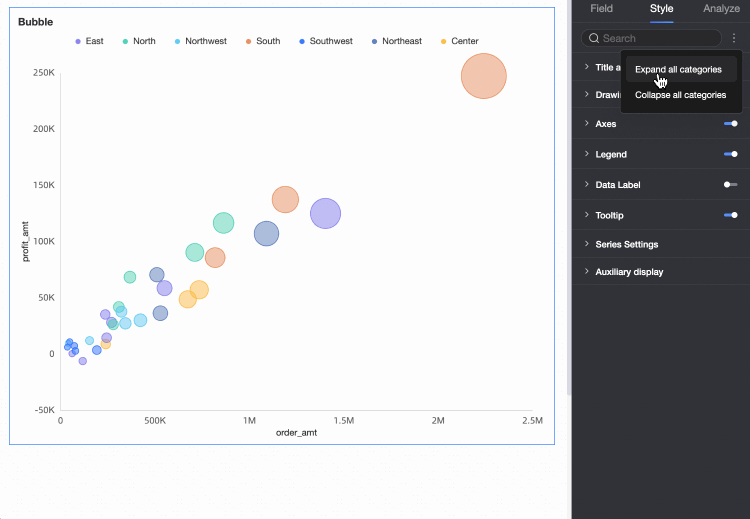
Task: Disable the Tooltip switch
Action: [731, 215]
